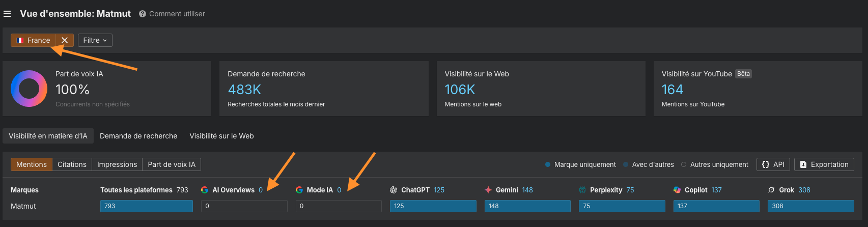868x227 pixels.
Task: Click the Copilot count 137
Action: tap(716, 190)
